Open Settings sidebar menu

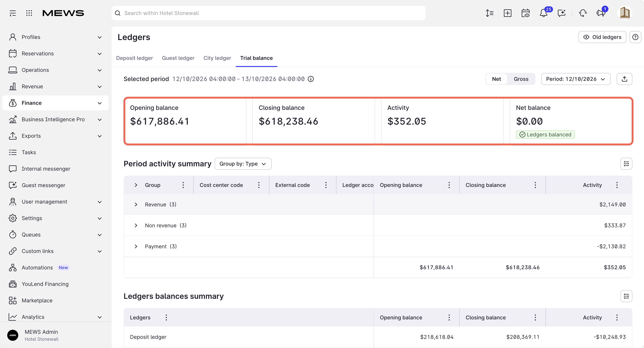click(55, 218)
